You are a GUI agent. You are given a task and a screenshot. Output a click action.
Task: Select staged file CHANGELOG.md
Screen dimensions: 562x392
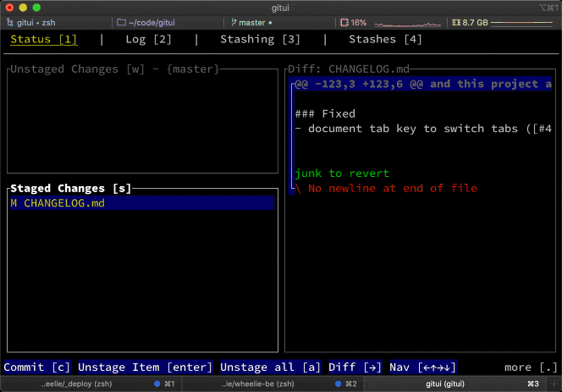point(58,203)
